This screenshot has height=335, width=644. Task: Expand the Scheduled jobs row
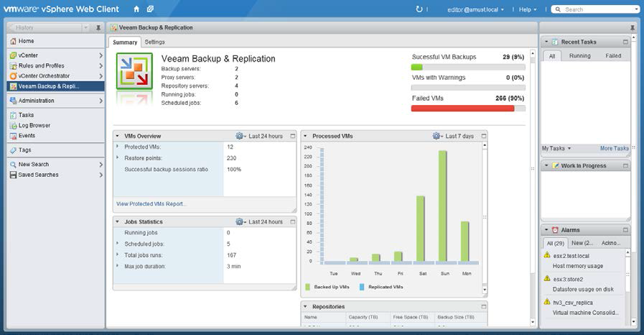tap(118, 244)
